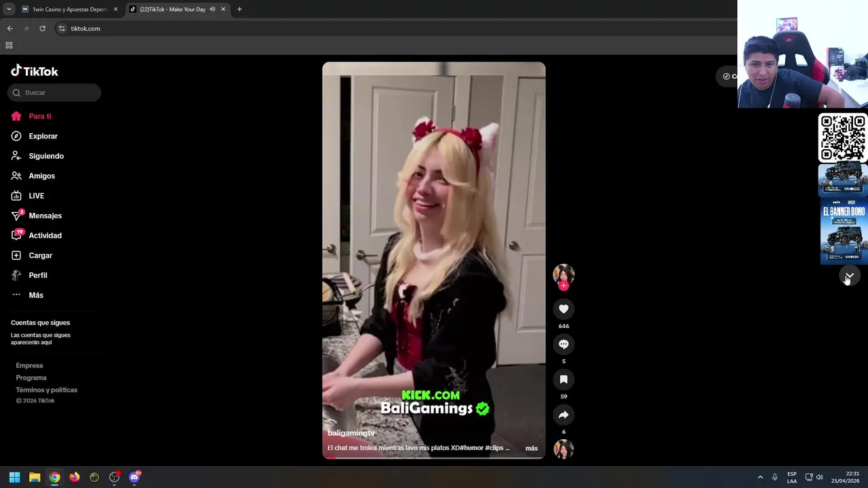Screen dimensions: 868x488
Task: Open the baligamingtv username link
Action: click(351, 433)
